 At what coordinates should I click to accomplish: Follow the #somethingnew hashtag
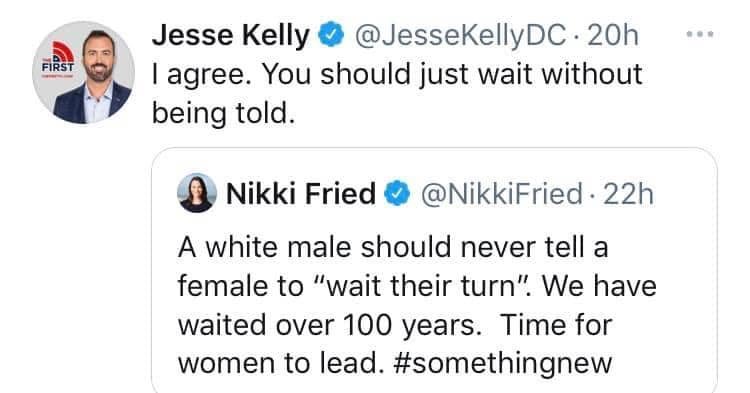(x=502, y=364)
